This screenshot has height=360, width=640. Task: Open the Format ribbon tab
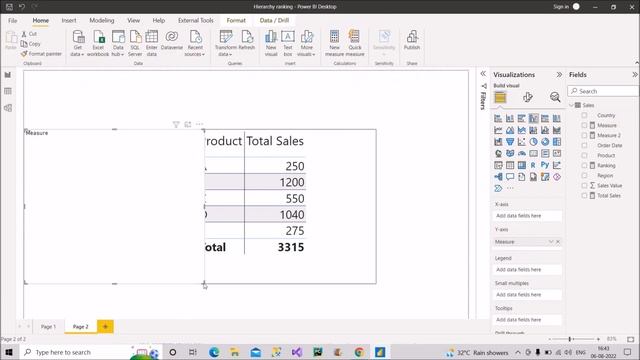click(x=236, y=20)
